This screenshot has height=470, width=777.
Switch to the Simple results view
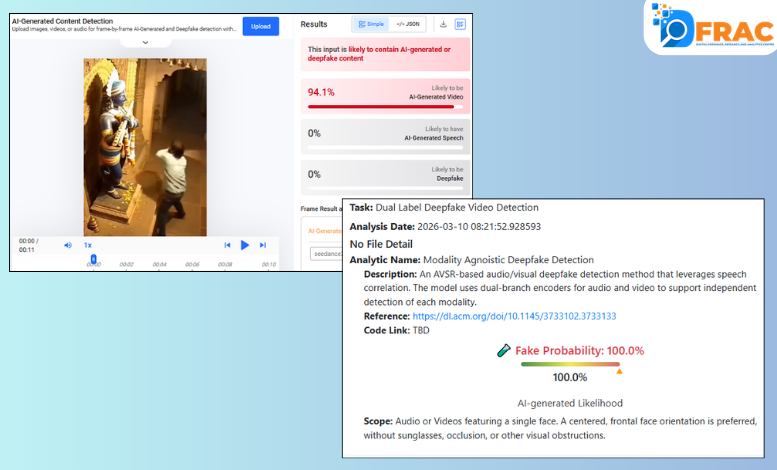(370, 23)
